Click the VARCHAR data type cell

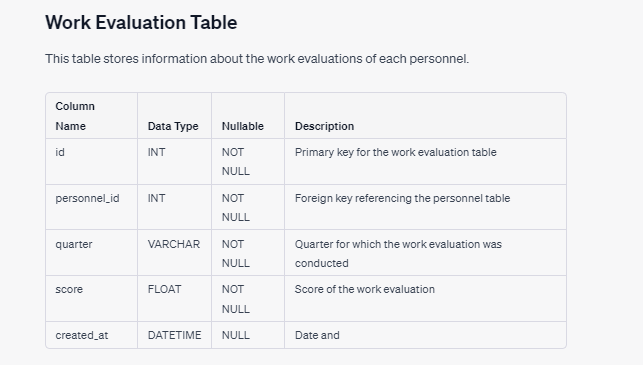point(174,253)
